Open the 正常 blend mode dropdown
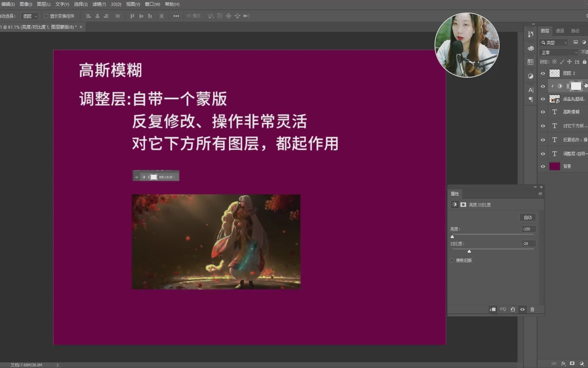 (x=559, y=52)
